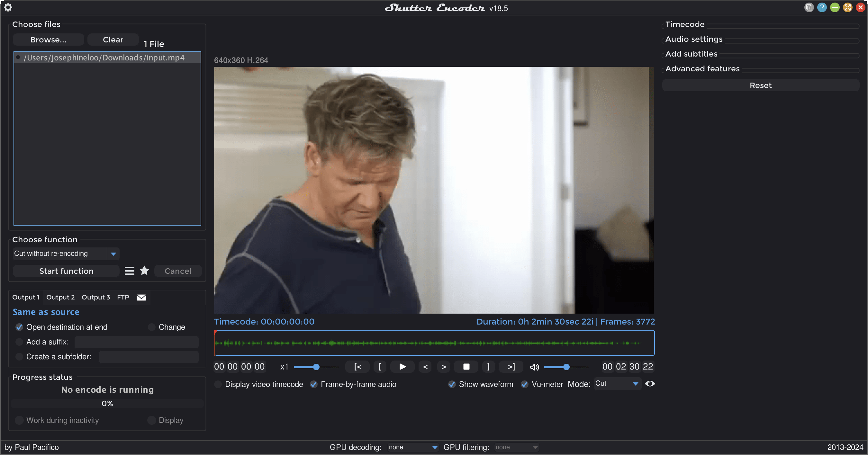
Task: Click the out-point seconds field 30
Action: [634, 366]
